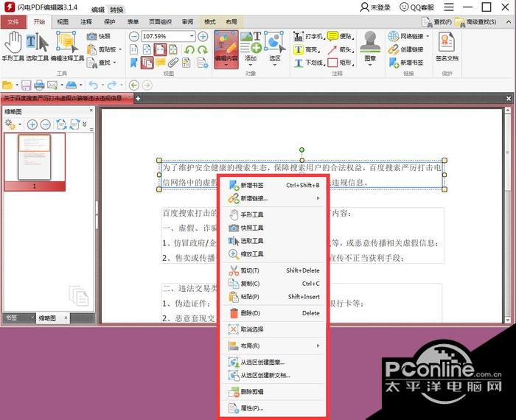Click the Undo arrow
The height and width of the screenshot is (420, 516).
(x=93, y=85)
